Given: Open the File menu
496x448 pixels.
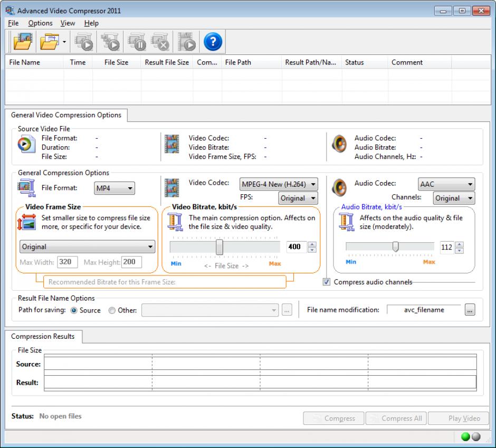Looking at the screenshot, I should (13, 23).
